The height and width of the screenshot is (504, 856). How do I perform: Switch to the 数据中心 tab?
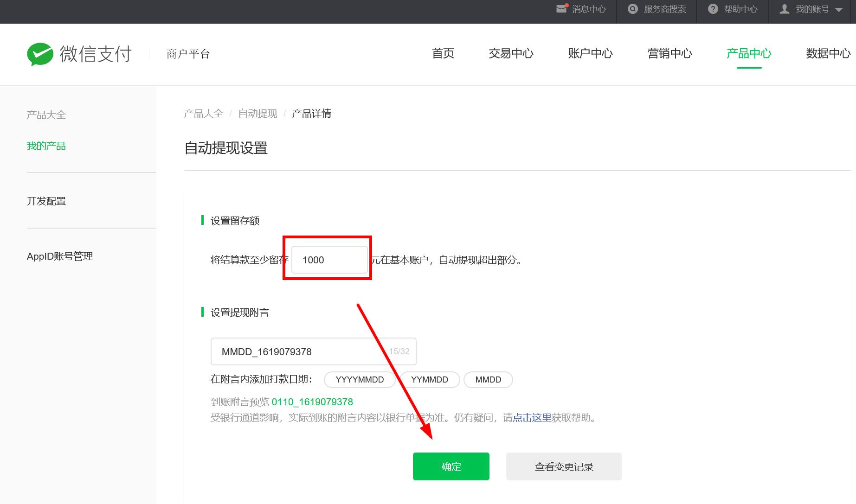point(828,53)
